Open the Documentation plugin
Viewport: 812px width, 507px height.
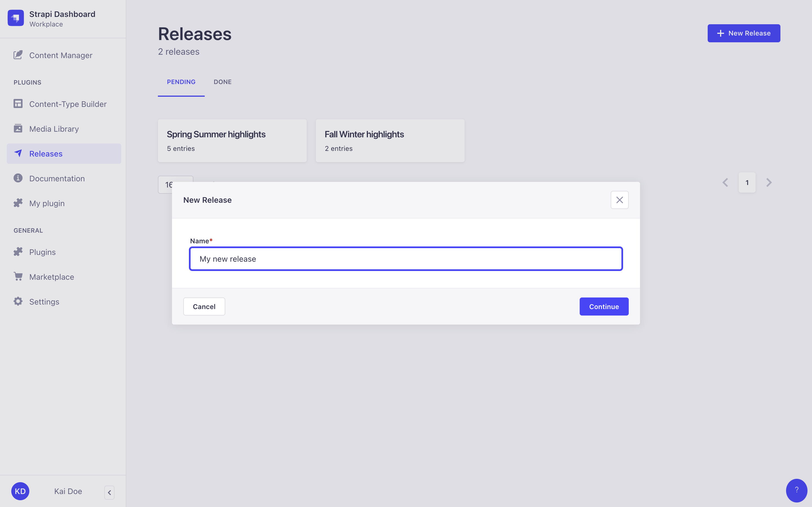coord(57,178)
